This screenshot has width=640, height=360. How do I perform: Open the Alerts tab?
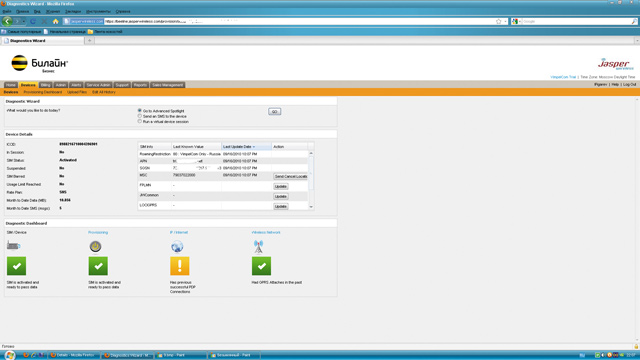(76, 85)
